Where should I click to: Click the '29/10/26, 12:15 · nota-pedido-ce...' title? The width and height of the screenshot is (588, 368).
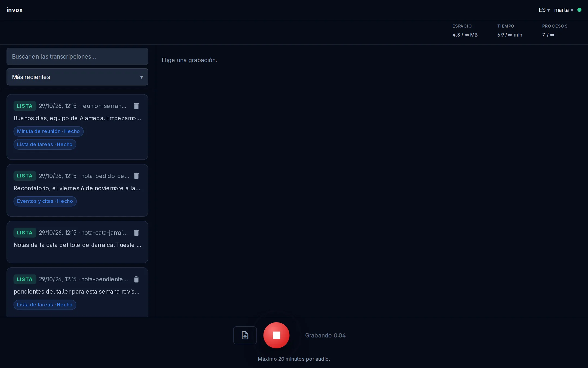[84, 176]
